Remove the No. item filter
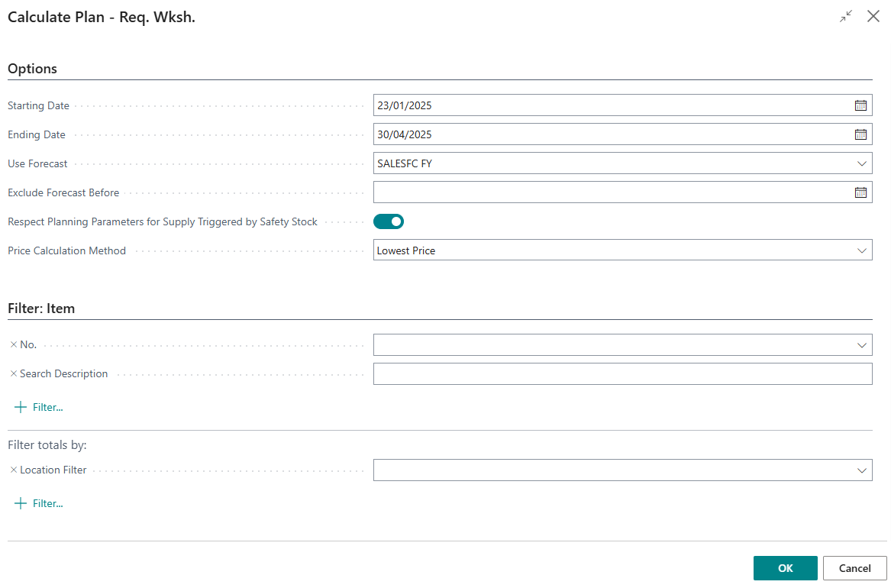Viewport: 891px width, 588px height. [x=12, y=344]
